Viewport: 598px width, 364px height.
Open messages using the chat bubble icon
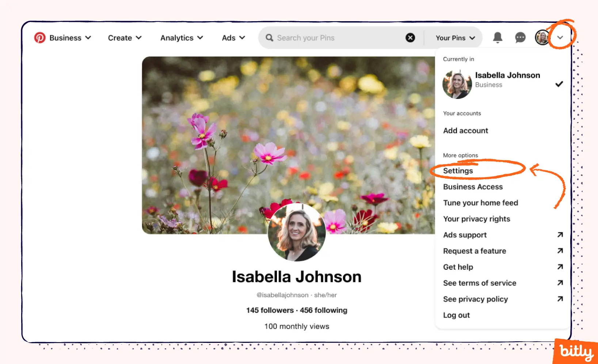(520, 37)
